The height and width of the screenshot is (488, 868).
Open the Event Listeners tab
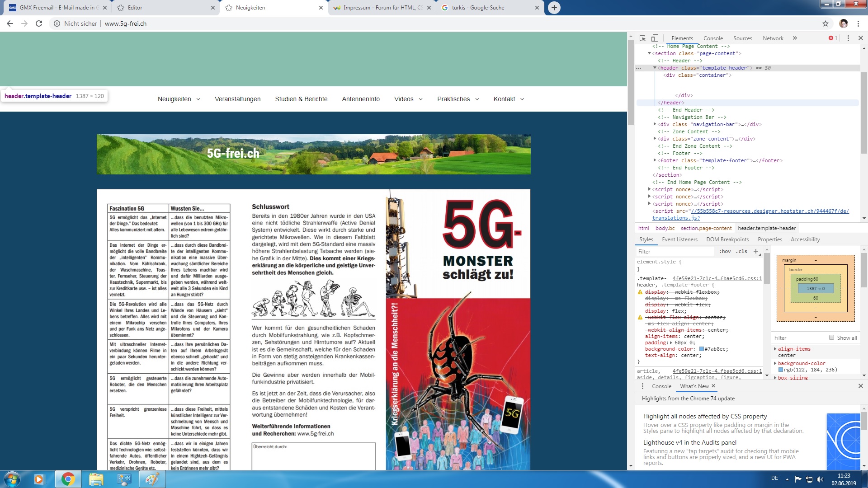pos(679,239)
